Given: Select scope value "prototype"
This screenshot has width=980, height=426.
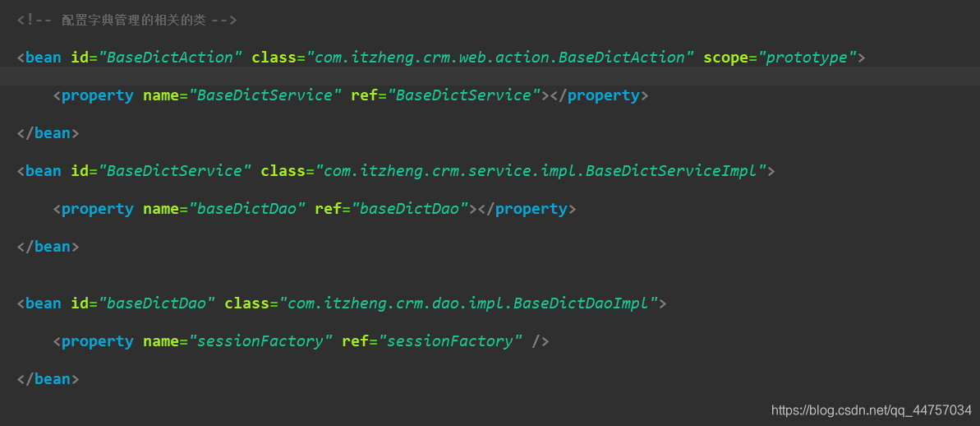Looking at the screenshot, I should 807,58.
